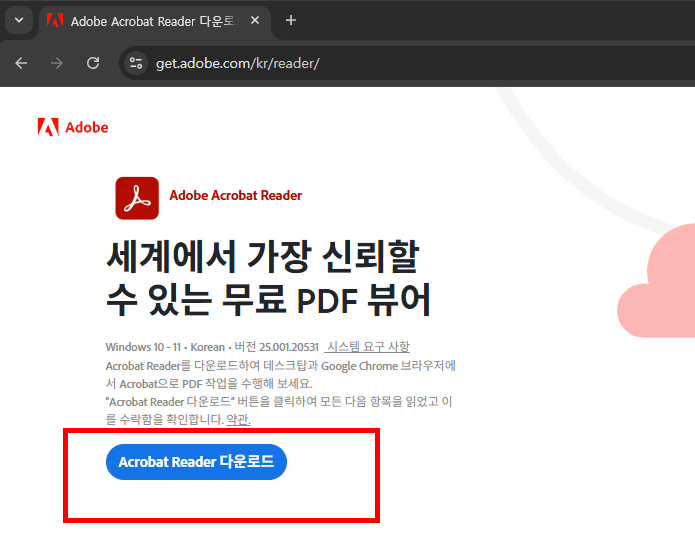
Task: Open the 약관 terms link
Action: click(x=238, y=419)
